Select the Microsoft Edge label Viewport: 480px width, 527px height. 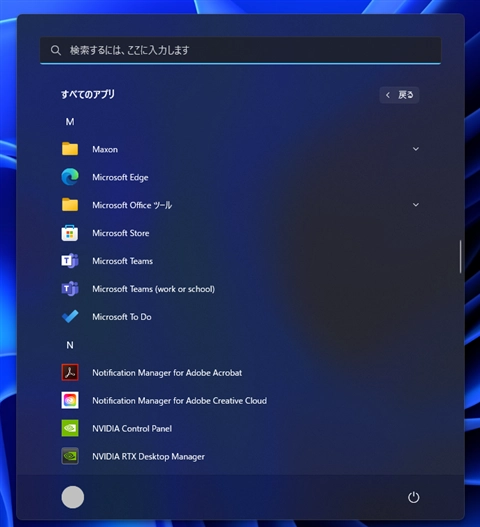120,177
